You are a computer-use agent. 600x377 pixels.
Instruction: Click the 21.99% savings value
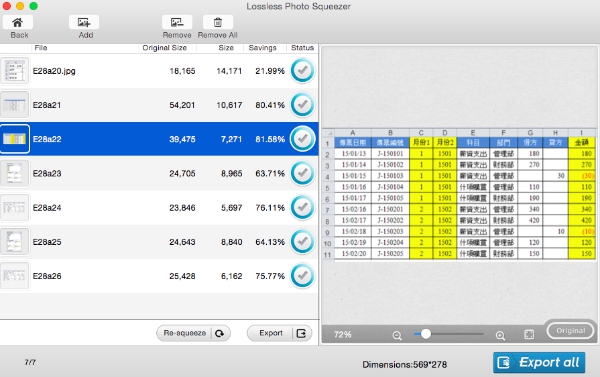(x=270, y=71)
